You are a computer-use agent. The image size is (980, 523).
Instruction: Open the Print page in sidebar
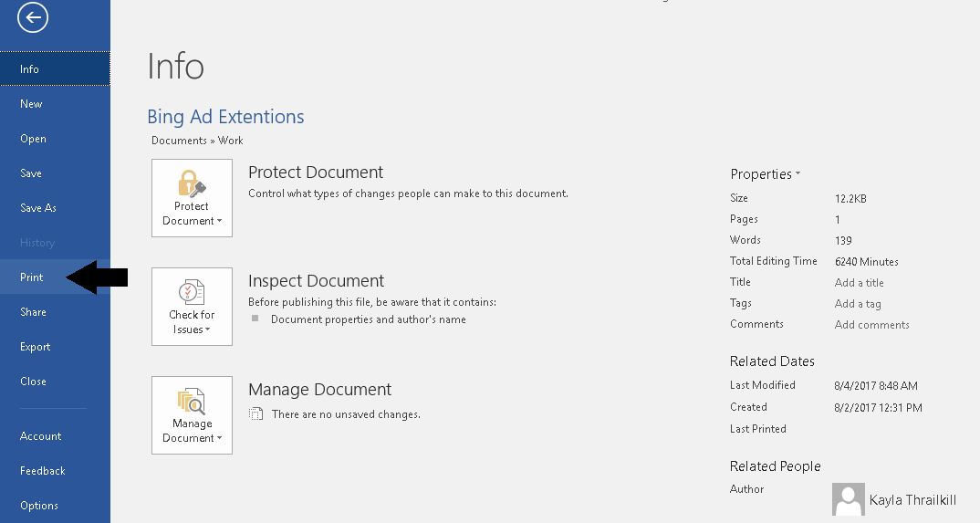pos(32,277)
